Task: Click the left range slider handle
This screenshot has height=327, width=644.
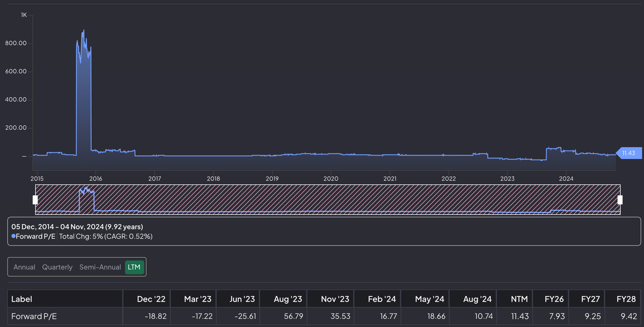Action: (x=35, y=200)
